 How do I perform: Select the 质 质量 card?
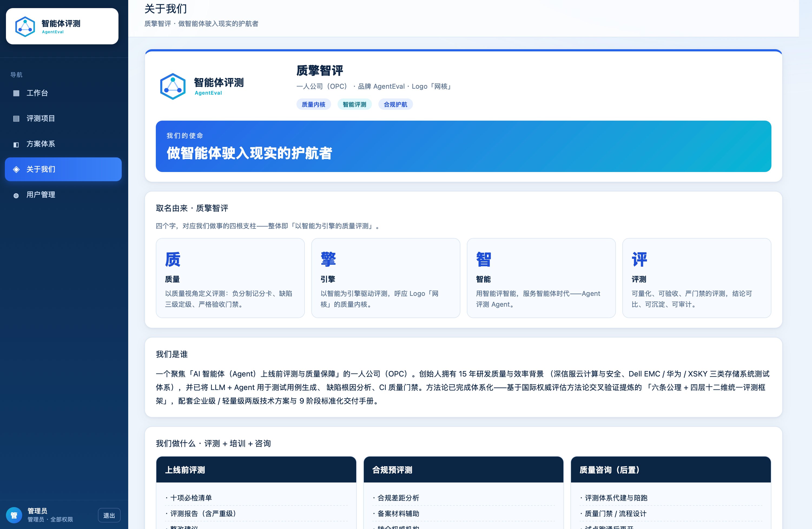pos(230,278)
